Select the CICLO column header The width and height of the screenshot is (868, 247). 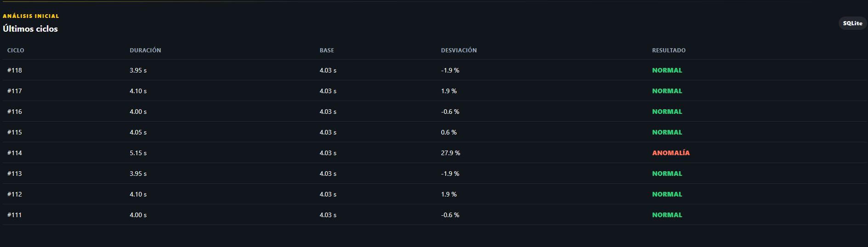click(x=16, y=51)
